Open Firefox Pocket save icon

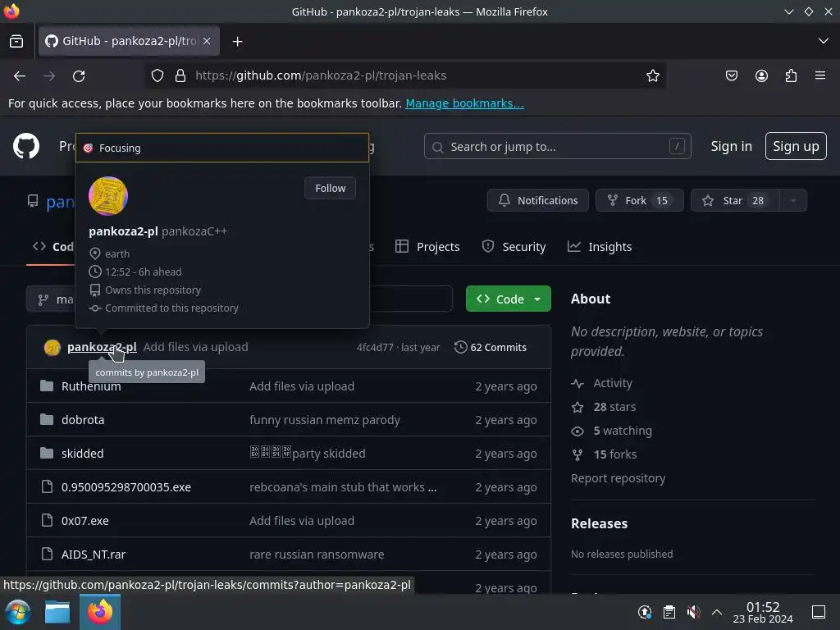click(x=731, y=76)
